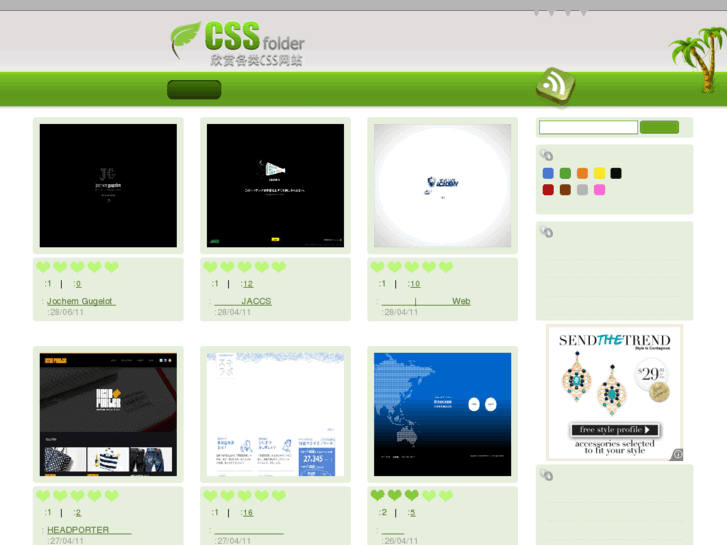This screenshot has height=545, width=727.
Task: Open the comment count 16 link
Action: 248,513
